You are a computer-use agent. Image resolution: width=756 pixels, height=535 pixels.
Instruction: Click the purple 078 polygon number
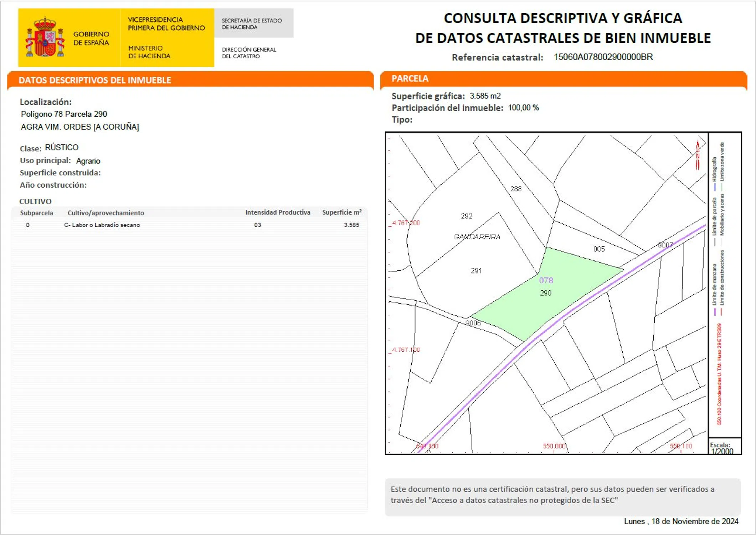546,280
